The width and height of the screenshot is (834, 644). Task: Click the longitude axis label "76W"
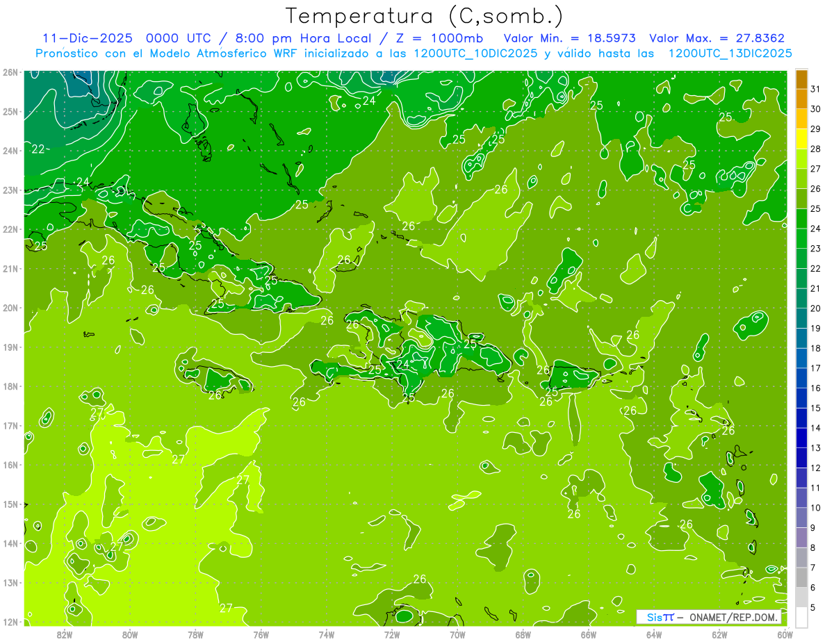261,634
